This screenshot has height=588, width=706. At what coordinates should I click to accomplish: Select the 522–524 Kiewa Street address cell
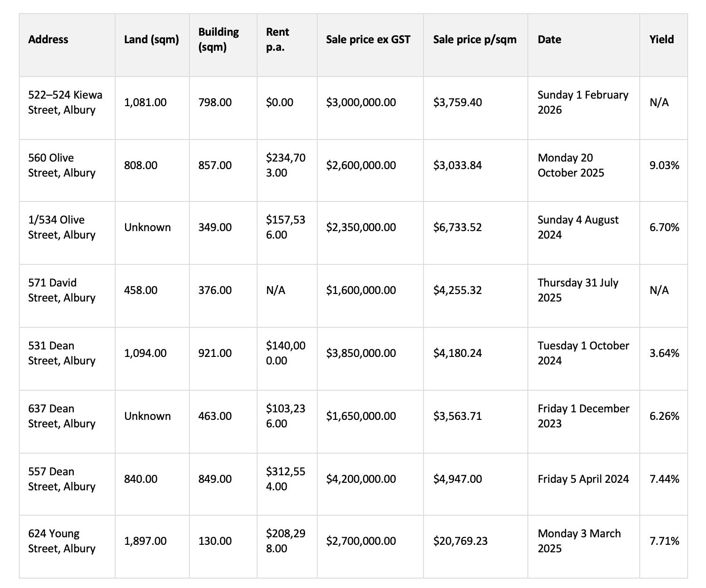point(65,102)
